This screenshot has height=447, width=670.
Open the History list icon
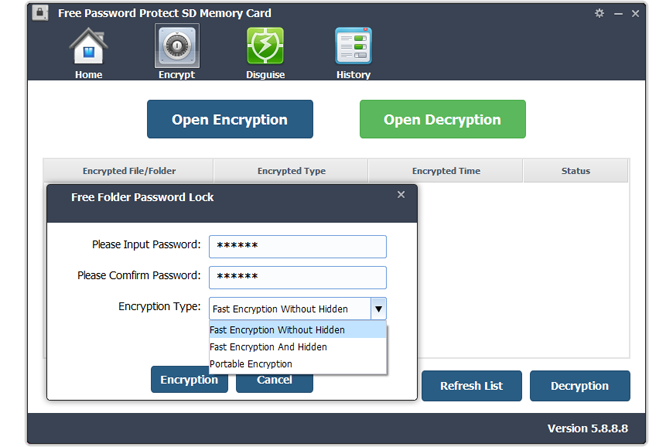pyautogui.click(x=353, y=46)
